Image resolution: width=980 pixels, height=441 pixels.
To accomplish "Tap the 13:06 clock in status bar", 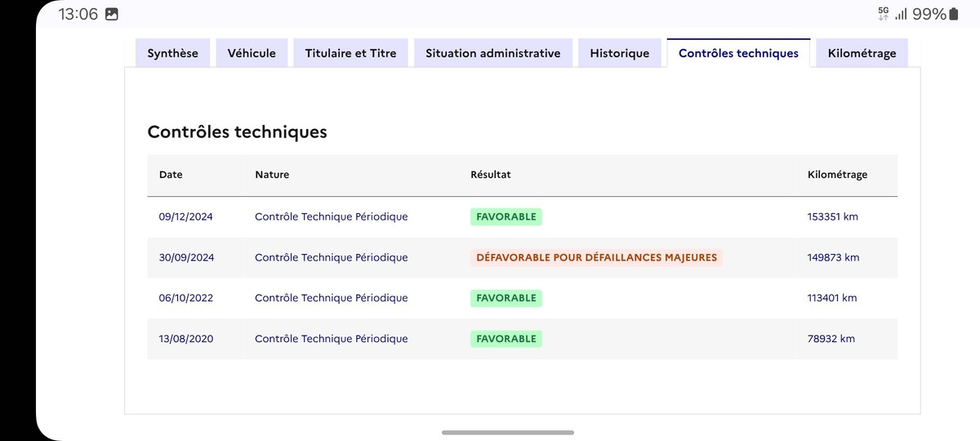I will 78,14.
